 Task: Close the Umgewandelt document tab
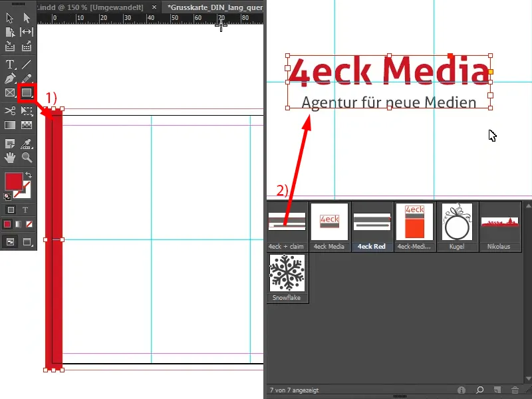pos(154,7)
